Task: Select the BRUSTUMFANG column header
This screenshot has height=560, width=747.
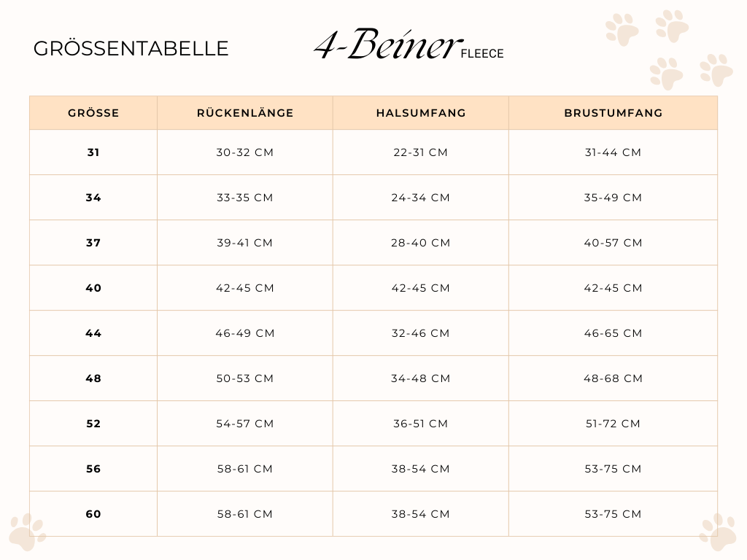Action: tap(613, 113)
